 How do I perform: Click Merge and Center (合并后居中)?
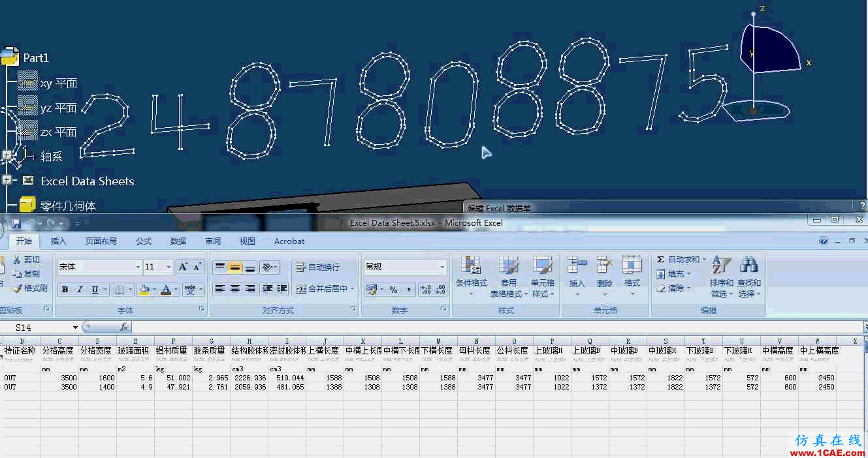pos(325,289)
